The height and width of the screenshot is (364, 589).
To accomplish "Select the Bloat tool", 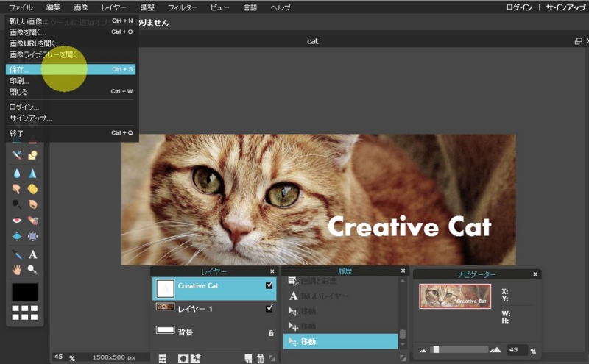I will pyautogui.click(x=17, y=236).
